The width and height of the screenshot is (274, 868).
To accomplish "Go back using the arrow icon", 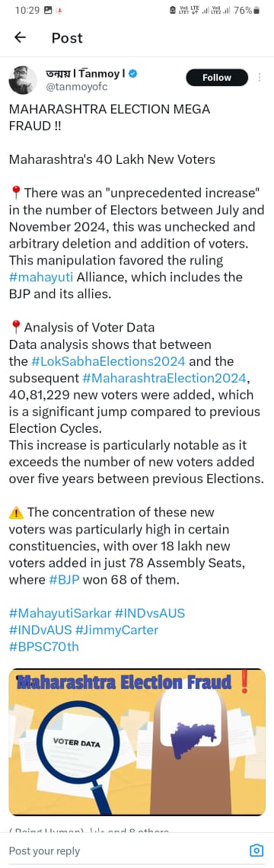I will click(20, 37).
